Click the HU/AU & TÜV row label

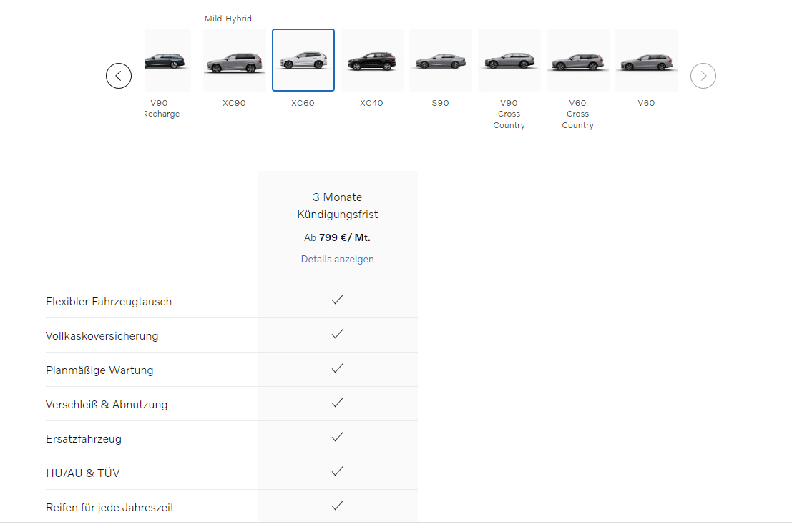[x=83, y=473]
